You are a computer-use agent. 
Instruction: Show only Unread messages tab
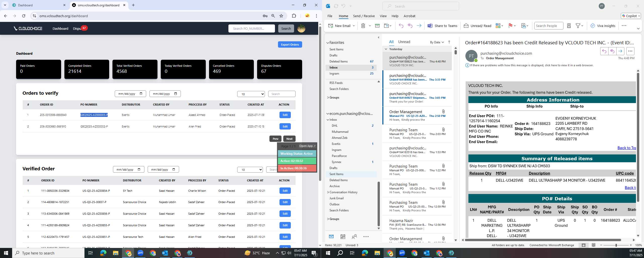404,42
